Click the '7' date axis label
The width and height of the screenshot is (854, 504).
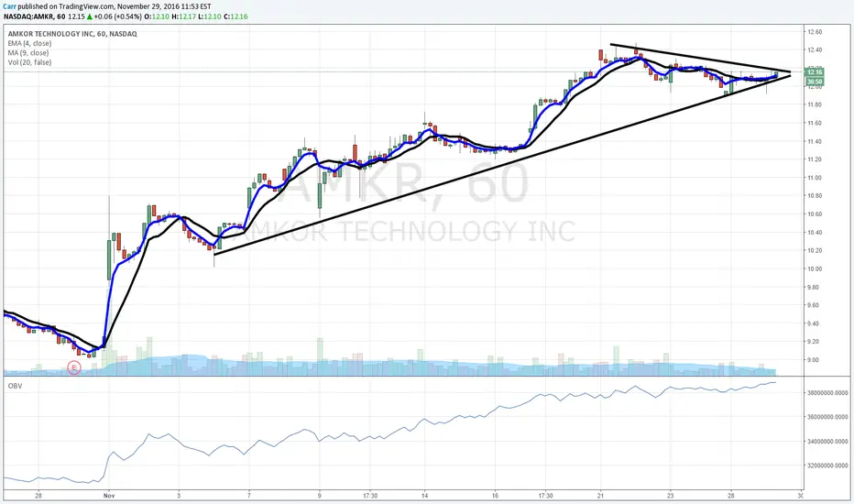click(x=249, y=496)
